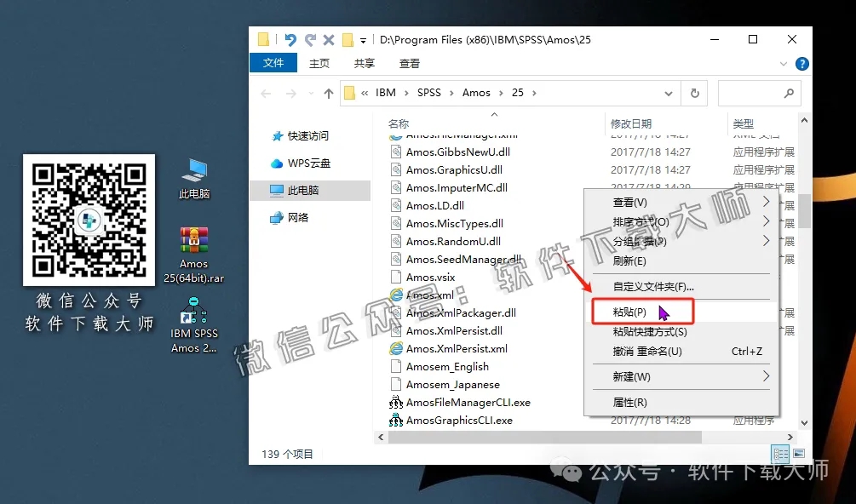Viewport: 856px width, 504px height.
Task: Open Explorer help via the question mark icon
Action: (x=801, y=63)
